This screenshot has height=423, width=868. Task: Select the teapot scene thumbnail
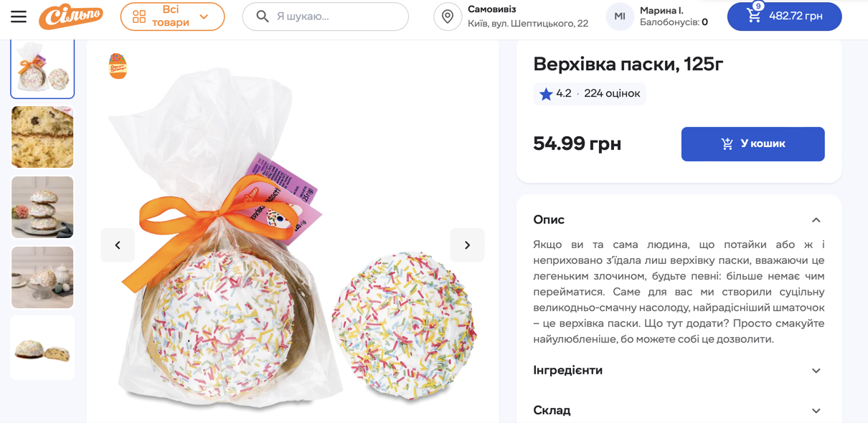[x=42, y=277]
